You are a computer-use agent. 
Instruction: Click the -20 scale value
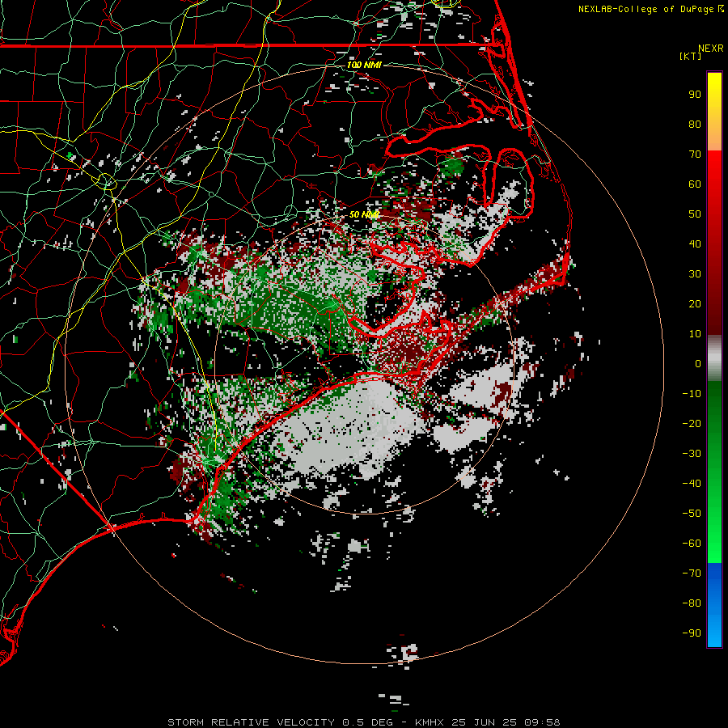(692, 424)
